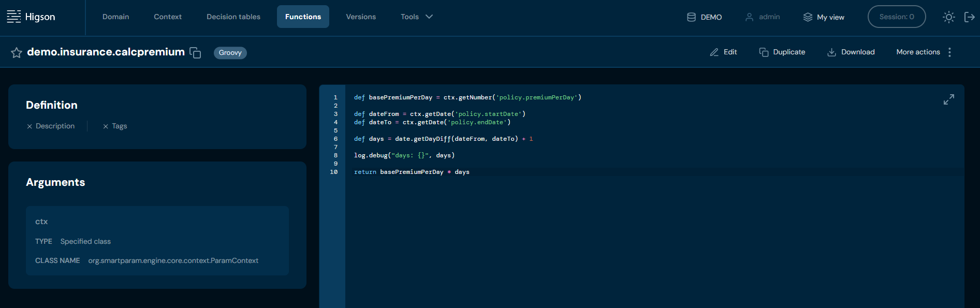
Task: Click the Description label in Definition
Action: [55, 126]
